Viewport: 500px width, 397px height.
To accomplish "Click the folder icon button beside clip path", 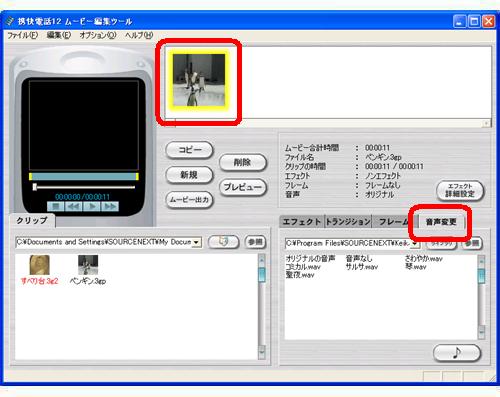I will tap(223, 242).
